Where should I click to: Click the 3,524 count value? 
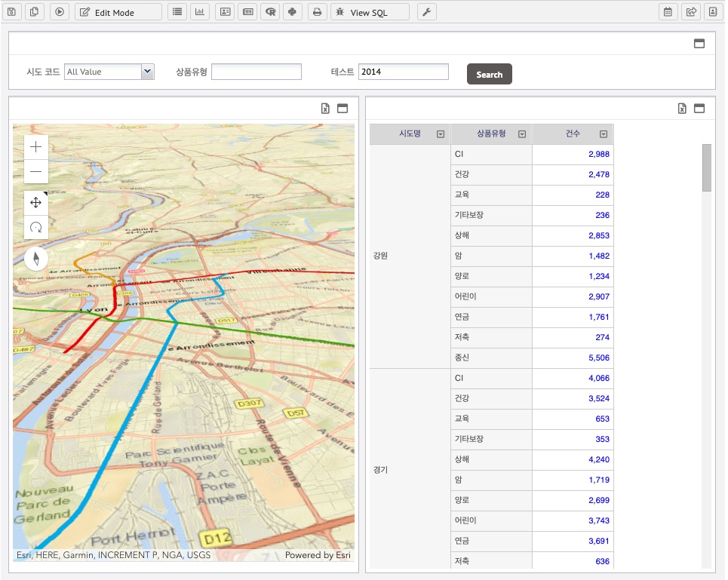pyautogui.click(x=599, y=398)
